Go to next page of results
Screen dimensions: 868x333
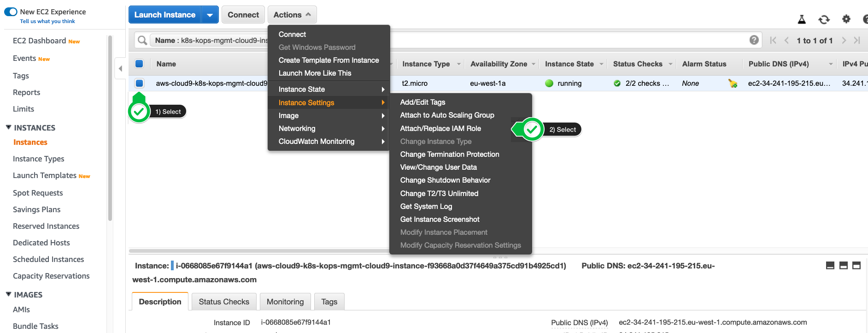(x=844, y=41)
